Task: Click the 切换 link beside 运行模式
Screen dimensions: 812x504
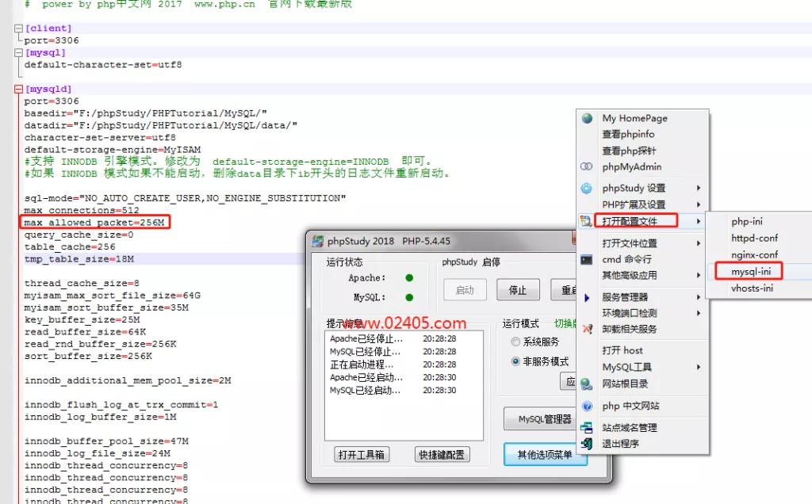Action: [565, 324]
